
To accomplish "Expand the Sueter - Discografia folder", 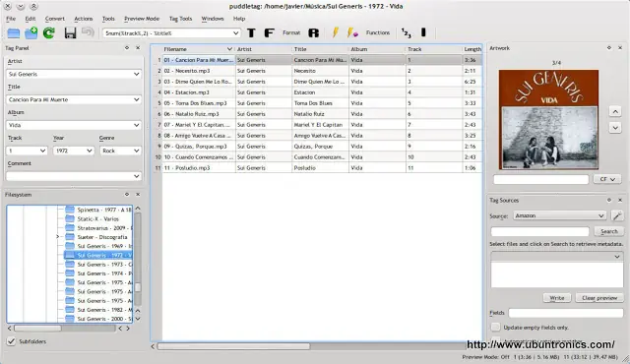I will point(57,237).
